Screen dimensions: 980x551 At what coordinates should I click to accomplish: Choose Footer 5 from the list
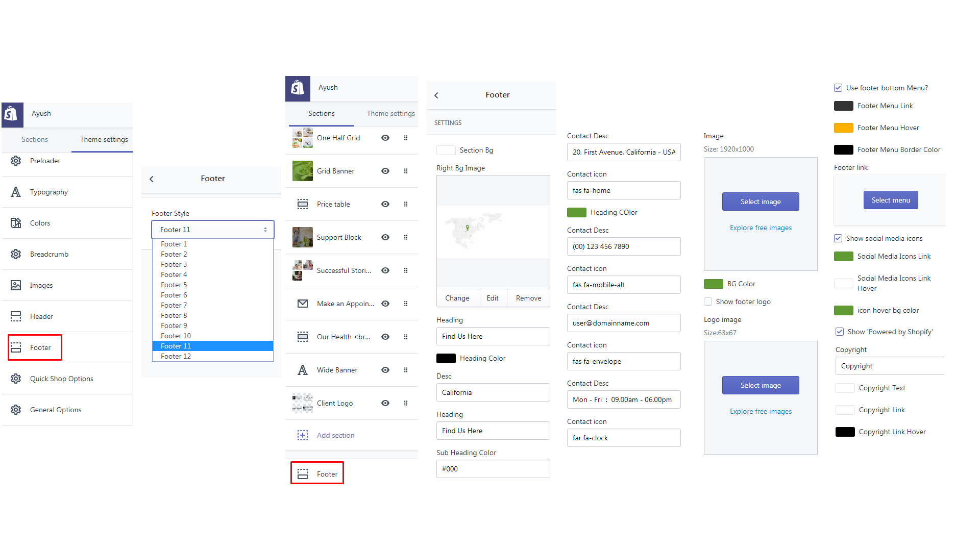pyautogui.click(x=174, y=285)
